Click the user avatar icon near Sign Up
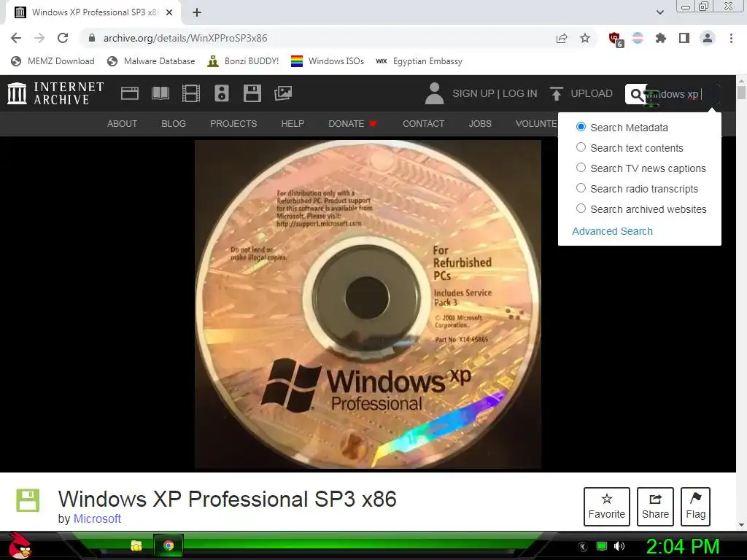 point(434,93)
